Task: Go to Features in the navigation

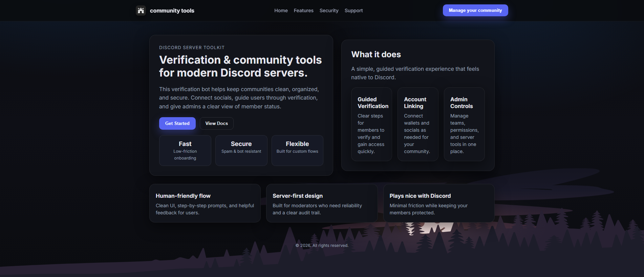Action: [304, 10]
